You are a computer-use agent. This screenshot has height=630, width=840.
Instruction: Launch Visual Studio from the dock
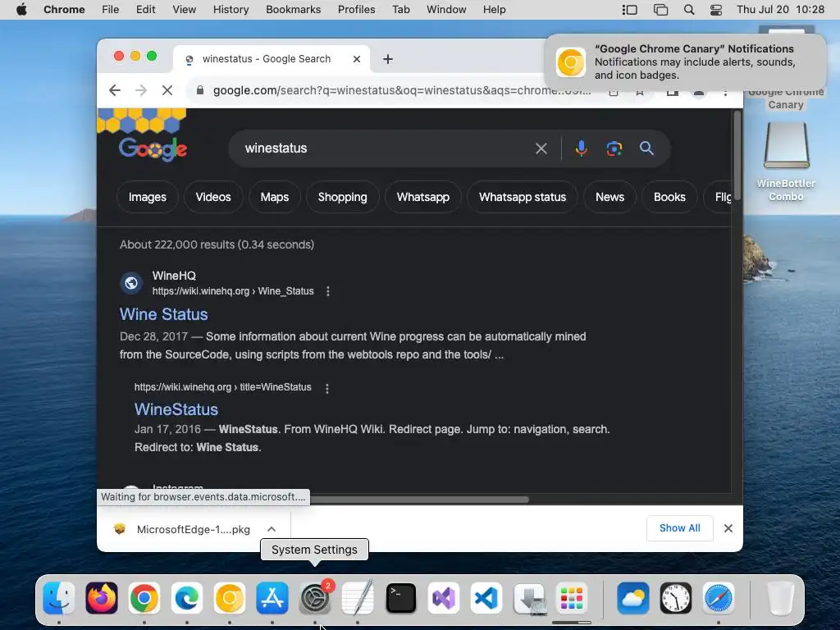pos(444,598)
